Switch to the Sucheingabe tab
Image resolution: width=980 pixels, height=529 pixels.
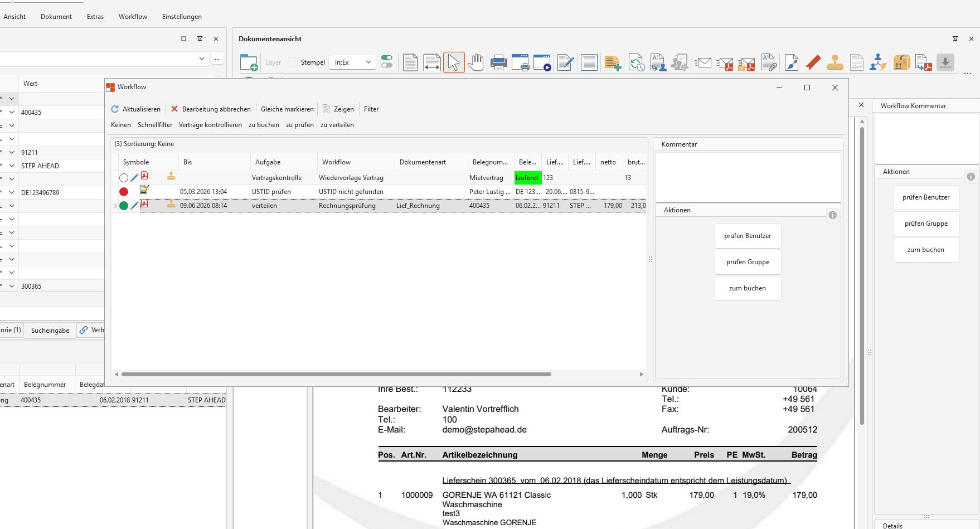tap(50, 330)
